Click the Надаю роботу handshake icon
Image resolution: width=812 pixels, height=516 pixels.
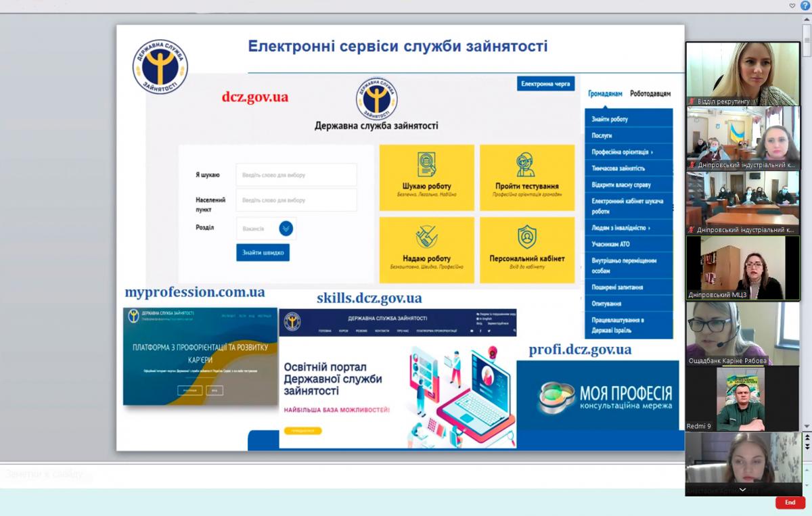pos(426,237)
